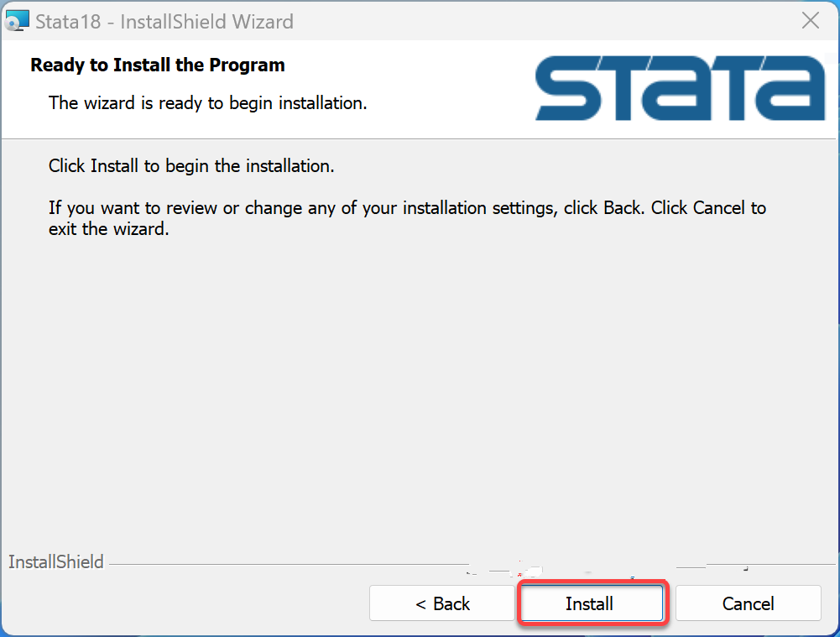Start installation with the Install button
The width and height of the screenshot is (840, 637).
[592, 603]
